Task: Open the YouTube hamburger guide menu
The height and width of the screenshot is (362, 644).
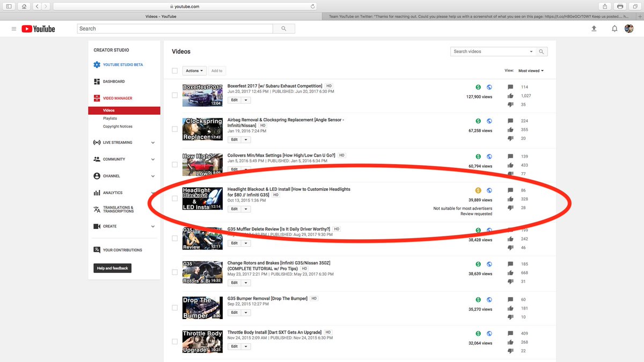Action: click(x=14, y=29)
